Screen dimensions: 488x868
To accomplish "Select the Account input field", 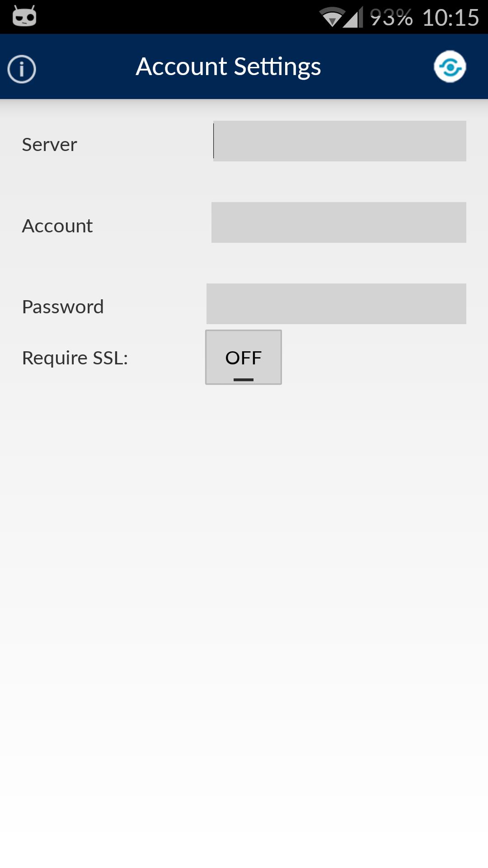I will 339,222.
